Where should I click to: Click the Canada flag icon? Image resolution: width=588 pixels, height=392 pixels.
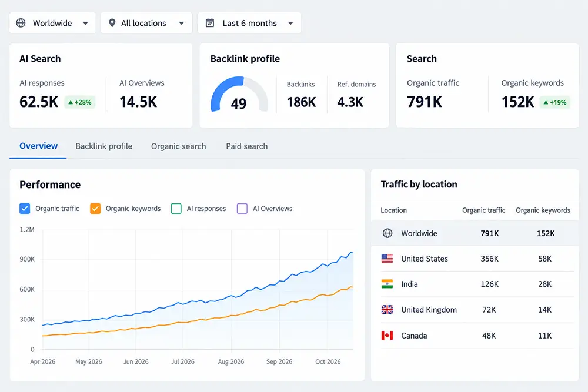click(387, 336)
